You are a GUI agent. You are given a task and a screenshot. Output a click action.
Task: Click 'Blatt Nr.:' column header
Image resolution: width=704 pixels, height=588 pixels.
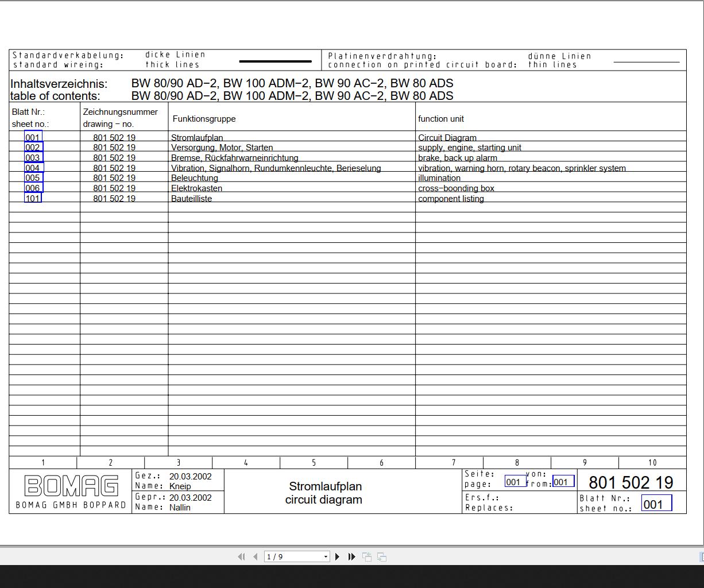pyautogui.click(x=28, y=112)
